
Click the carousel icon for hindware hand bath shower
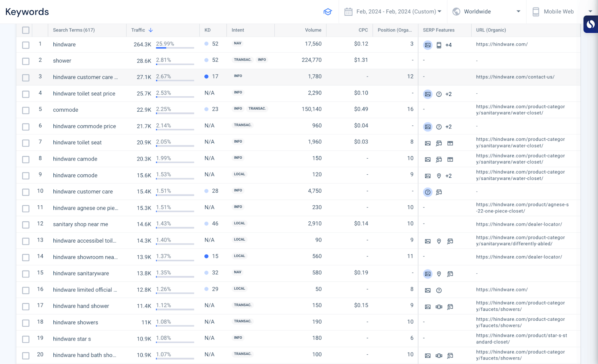click(439, 356)
